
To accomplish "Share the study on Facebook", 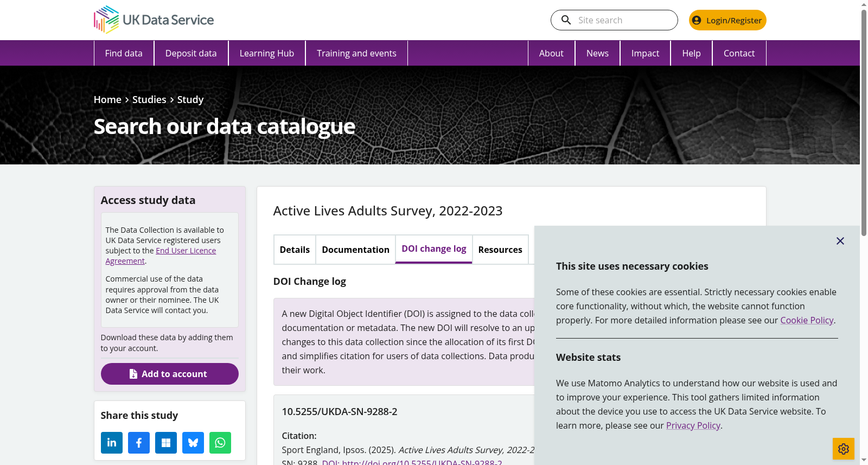I will [x=139, y=443].
